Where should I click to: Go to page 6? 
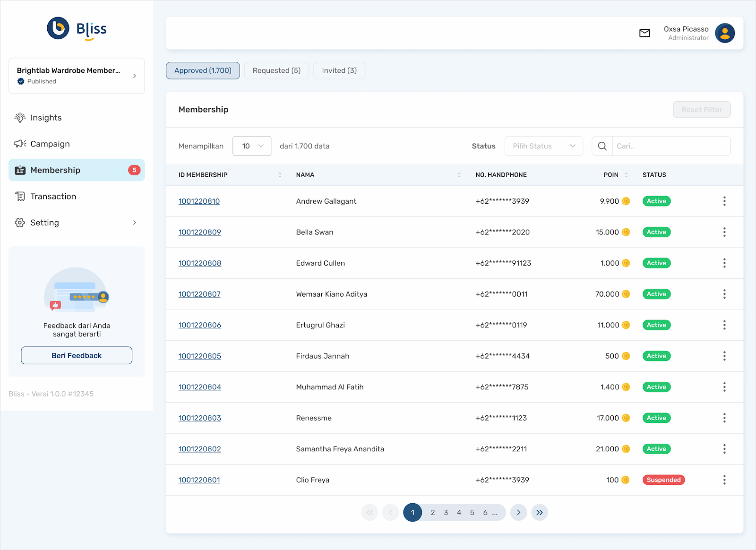pyautogui.click(x=485, y=513)
